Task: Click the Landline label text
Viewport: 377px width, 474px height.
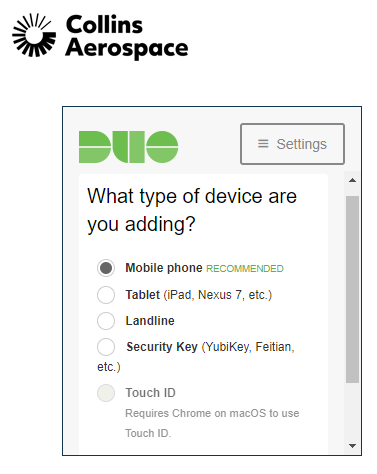Action: (150, 321)
